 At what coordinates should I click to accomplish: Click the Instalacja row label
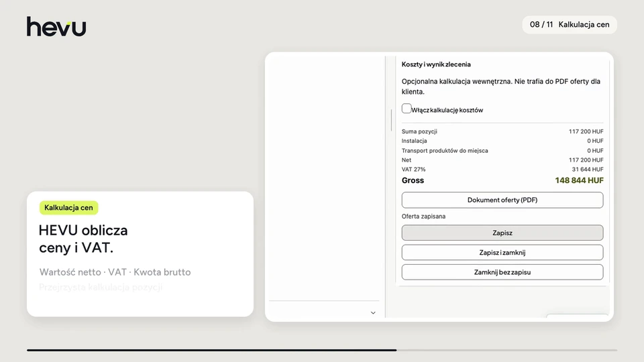coord(415,141)
